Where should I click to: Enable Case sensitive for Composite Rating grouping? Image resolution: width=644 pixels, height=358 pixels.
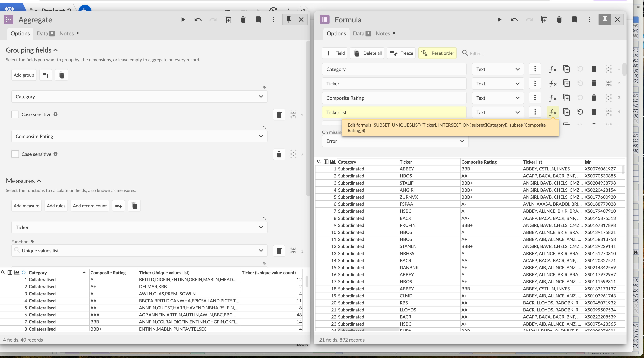[15, 154]
